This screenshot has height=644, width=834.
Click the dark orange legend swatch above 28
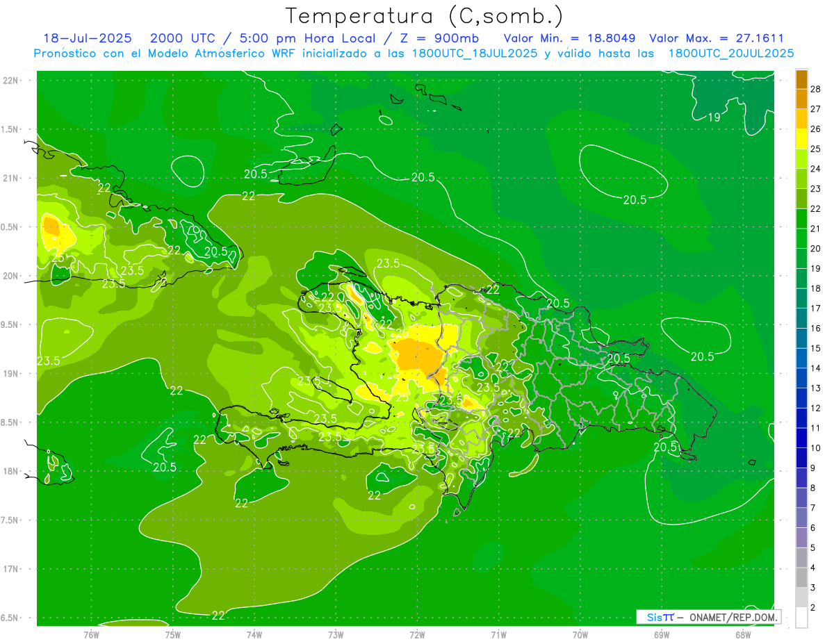(801, 79)
